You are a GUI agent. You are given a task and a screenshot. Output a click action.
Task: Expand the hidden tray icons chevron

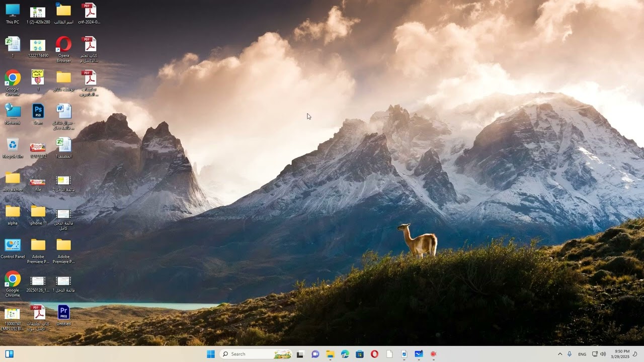click(x=560, y=354)
